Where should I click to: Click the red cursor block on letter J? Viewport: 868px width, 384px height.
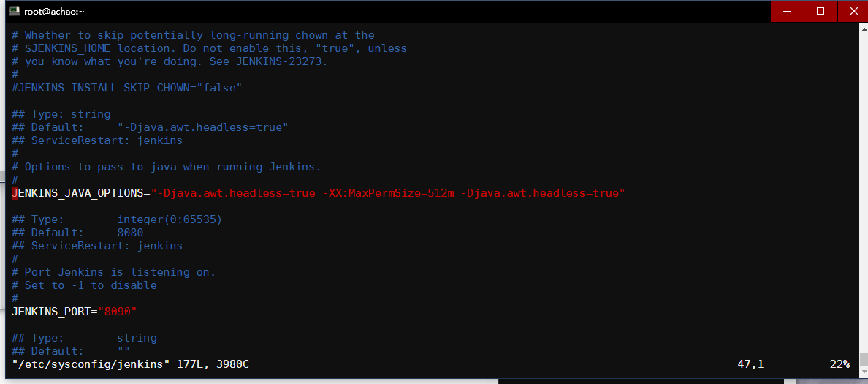pos(15,193)
